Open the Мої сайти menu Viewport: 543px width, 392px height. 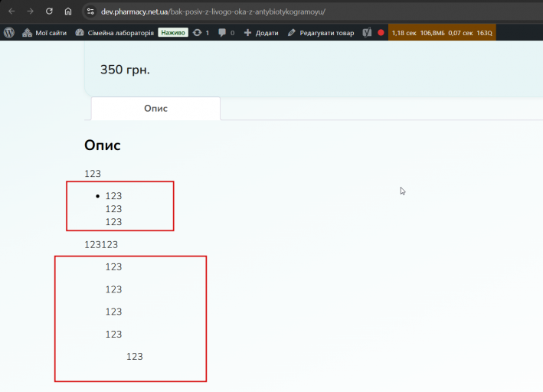click(44, 33)
